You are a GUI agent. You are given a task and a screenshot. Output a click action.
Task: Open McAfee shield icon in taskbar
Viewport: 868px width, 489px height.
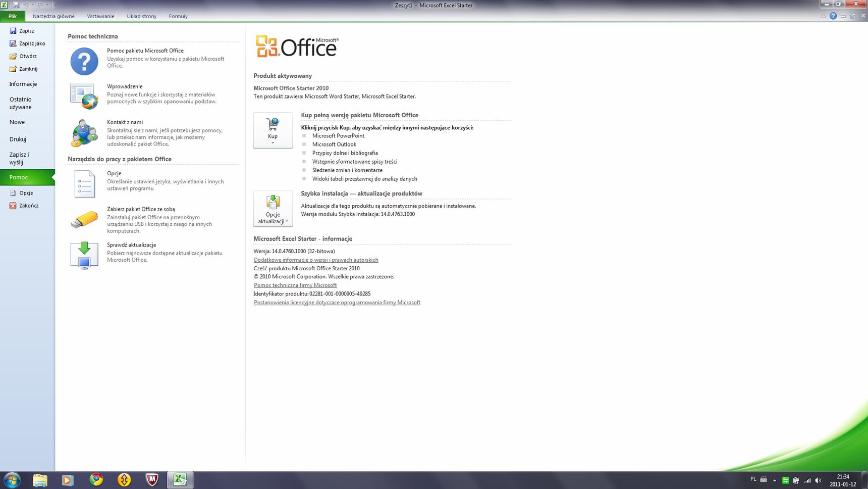pos(152,479)
